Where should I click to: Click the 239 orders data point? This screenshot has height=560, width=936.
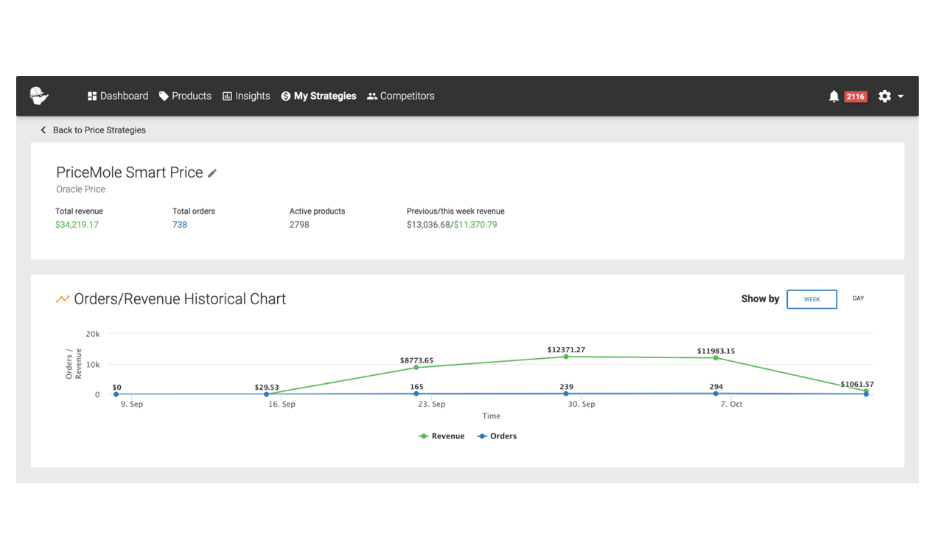tap(566, 393)
